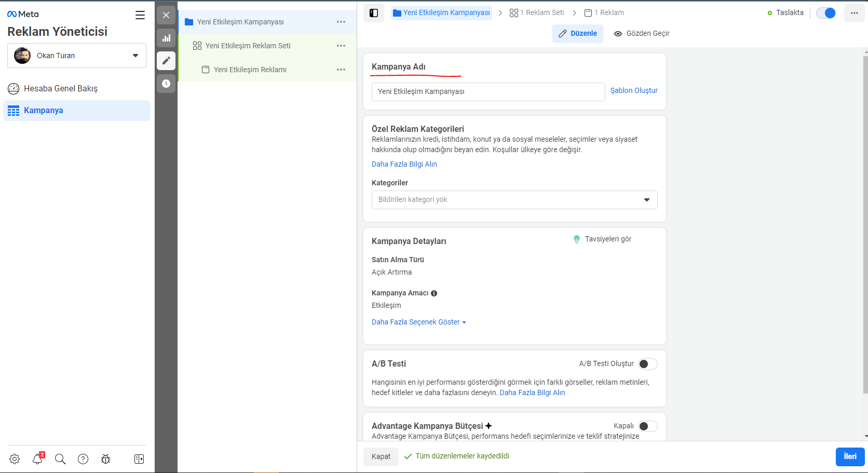This screenshot has height=473, width=868.
Task: Click the Şablon Oluştur link
Action: 634,91
